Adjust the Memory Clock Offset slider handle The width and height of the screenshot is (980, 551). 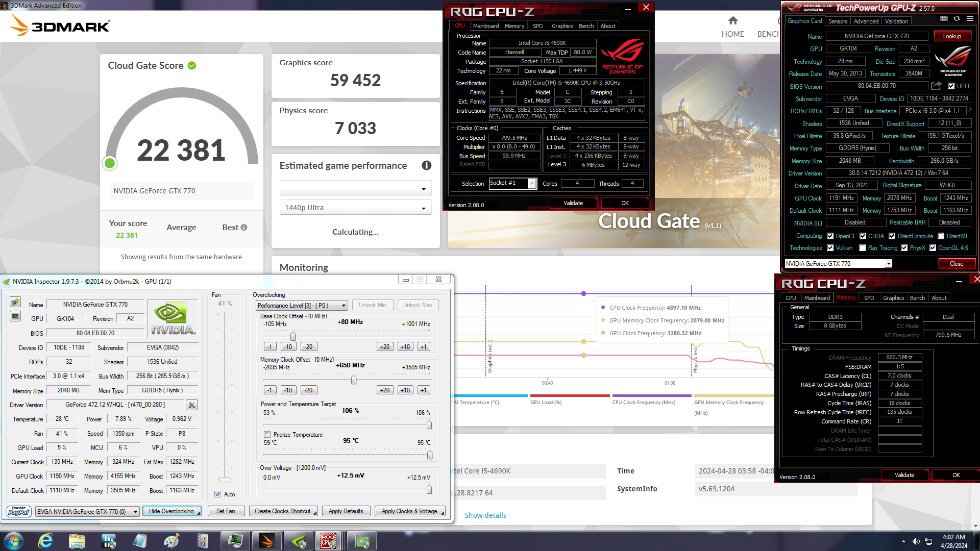click(354, 380)
